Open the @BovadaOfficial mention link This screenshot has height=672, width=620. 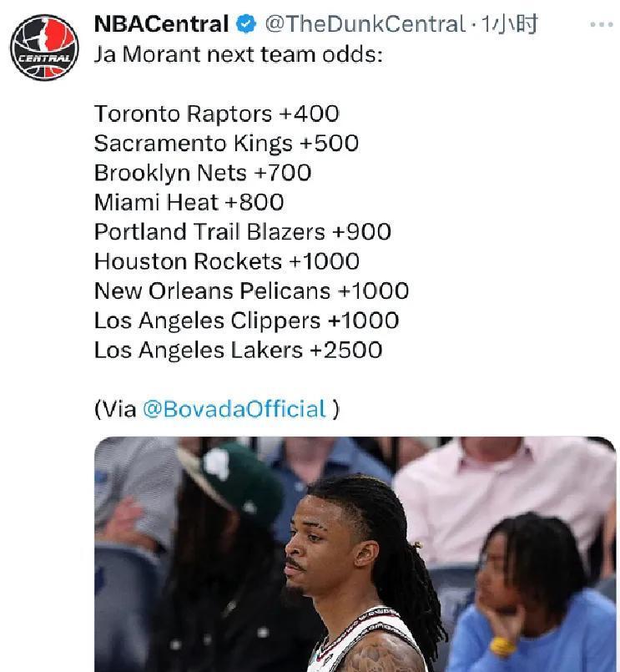(x=234, y=409)
